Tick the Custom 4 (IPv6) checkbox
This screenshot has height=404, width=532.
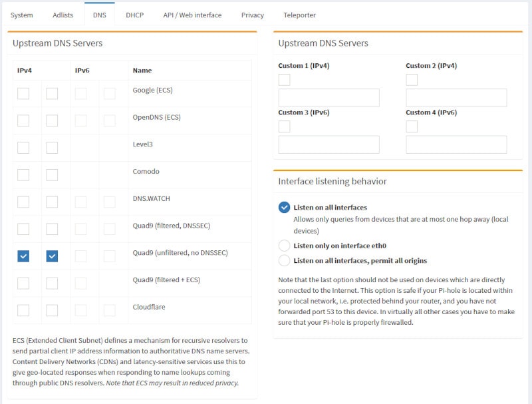point(412,126)
